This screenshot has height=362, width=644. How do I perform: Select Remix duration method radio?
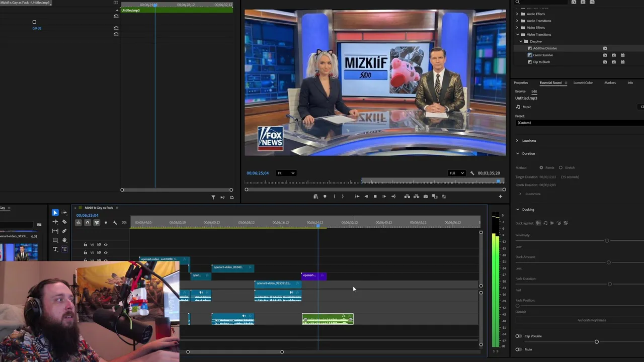[541, 167]
